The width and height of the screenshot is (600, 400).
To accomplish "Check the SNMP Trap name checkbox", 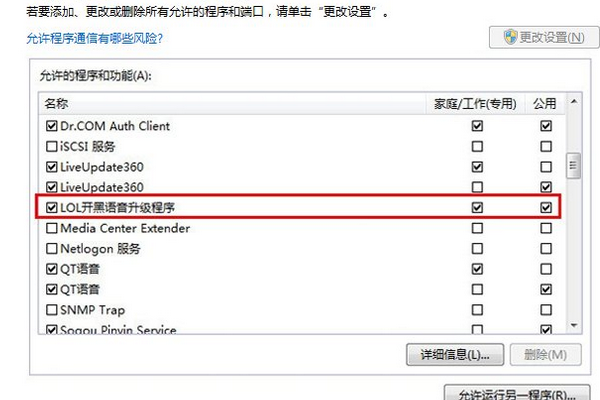I will coord(52,310).
